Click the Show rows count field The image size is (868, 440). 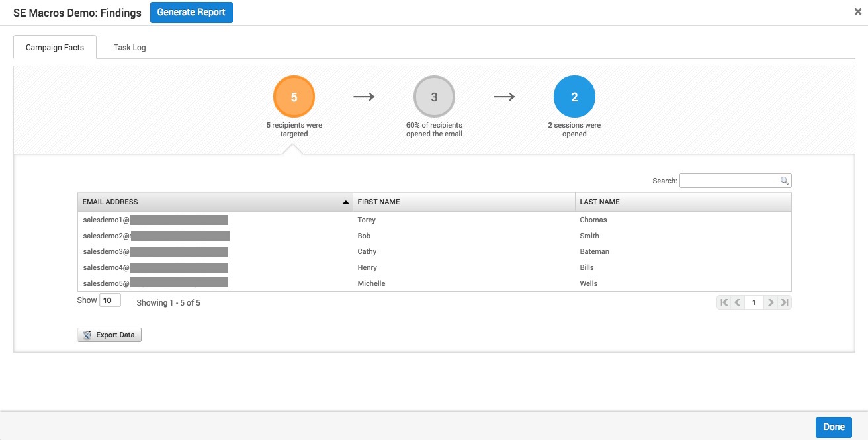(110, 300)
